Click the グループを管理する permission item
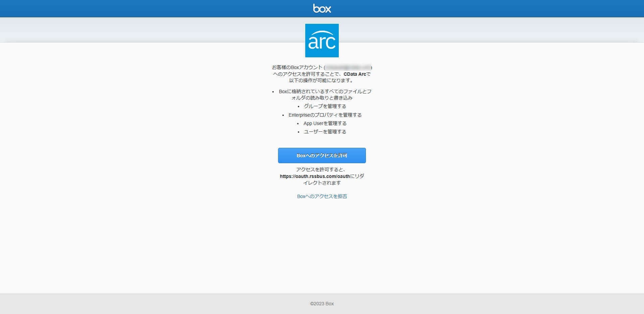Screen dimensions: 644x314 click(x=325, y=106)
